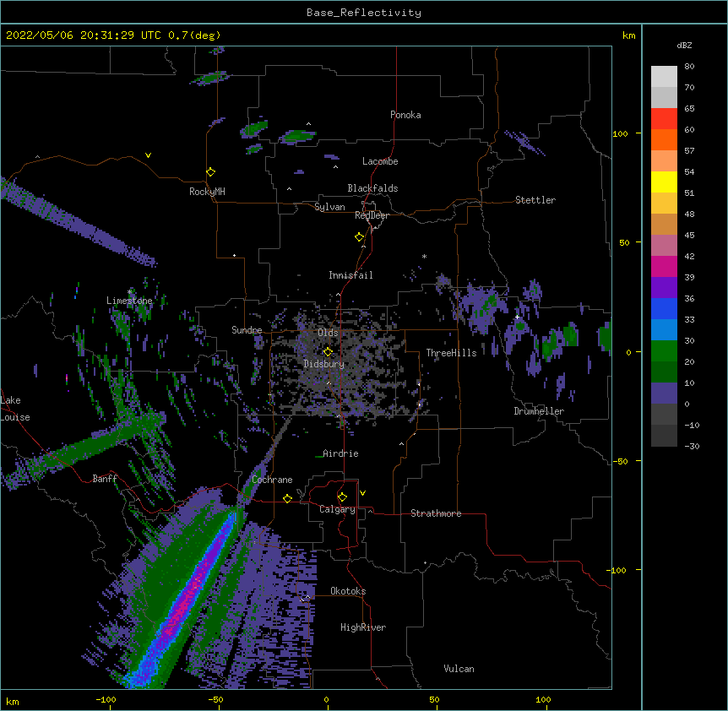Click the 2022/05/06 20:31:29 UTC timestamp
The width and height of the screenshot is (728, 711).
[84, 35]
